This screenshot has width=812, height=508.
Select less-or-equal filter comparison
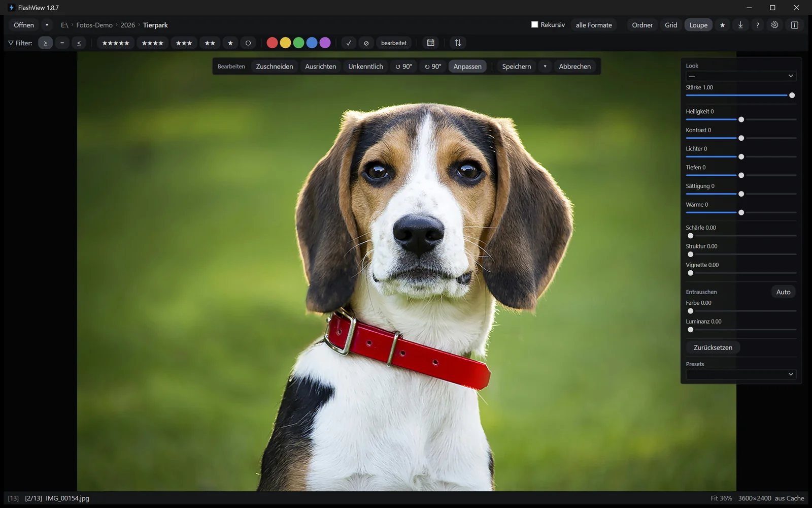(79, 43)
